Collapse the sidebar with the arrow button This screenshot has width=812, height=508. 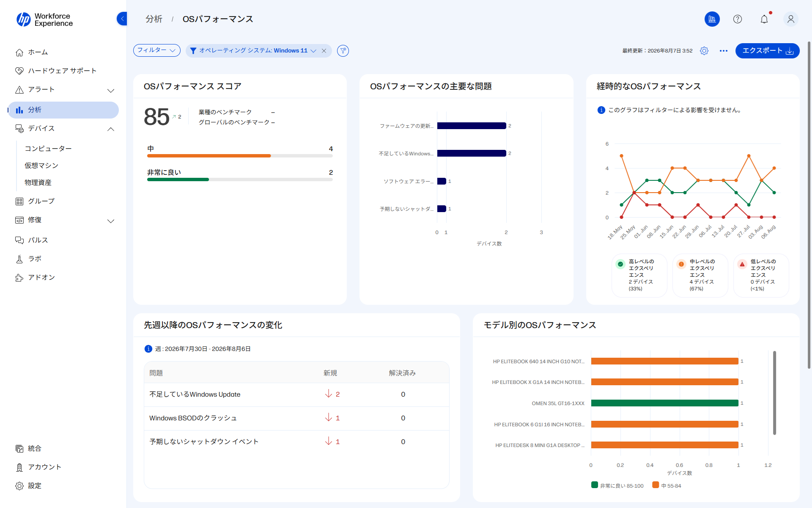[122, 19]
